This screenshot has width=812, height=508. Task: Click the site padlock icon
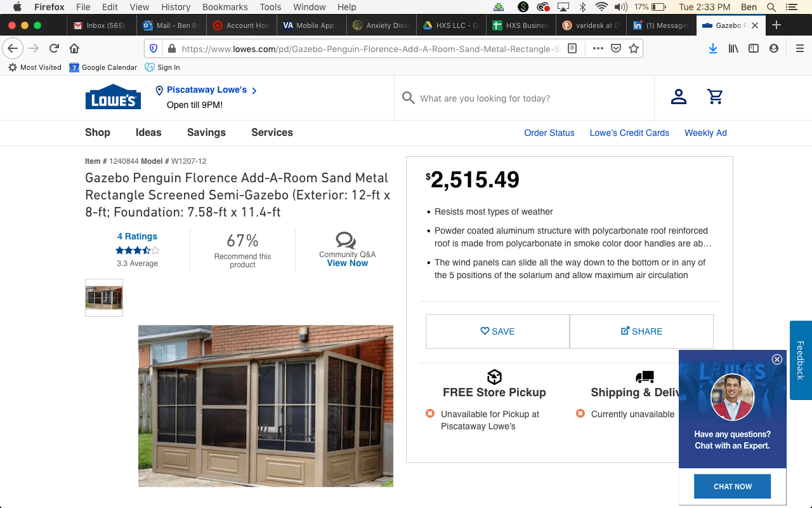point(171,48)
